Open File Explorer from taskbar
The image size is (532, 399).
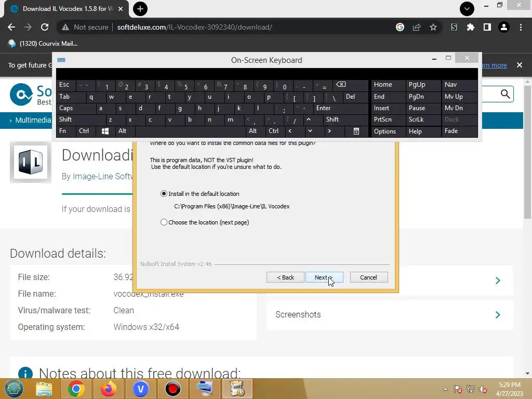click(x=44, y=389)
